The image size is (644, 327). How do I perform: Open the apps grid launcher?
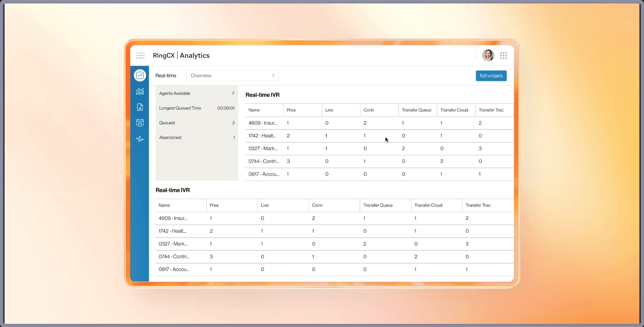[x=504, y=56]
